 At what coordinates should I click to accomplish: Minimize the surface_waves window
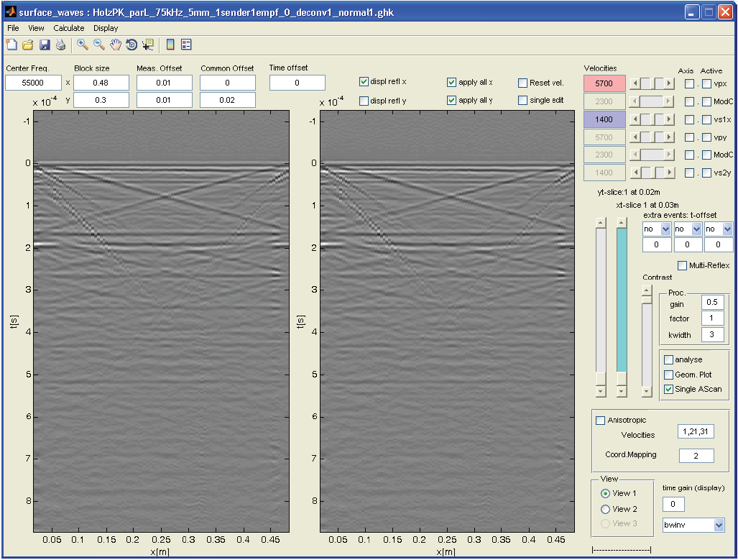point(692,12)
